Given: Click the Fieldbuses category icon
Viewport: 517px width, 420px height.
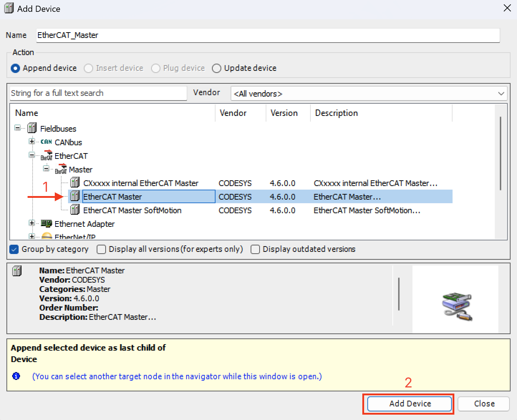Looking at the screenshot, I should coord(32,128).
